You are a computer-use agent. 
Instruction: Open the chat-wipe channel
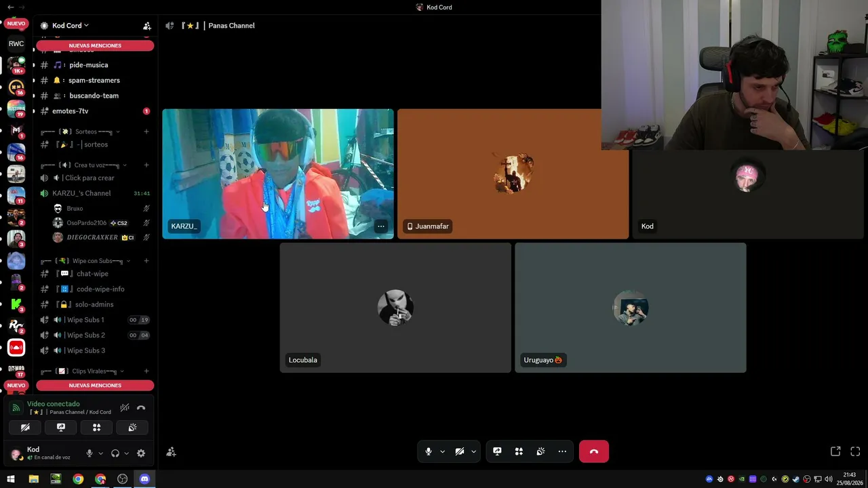pyautogui.click(x=95, y=274)
